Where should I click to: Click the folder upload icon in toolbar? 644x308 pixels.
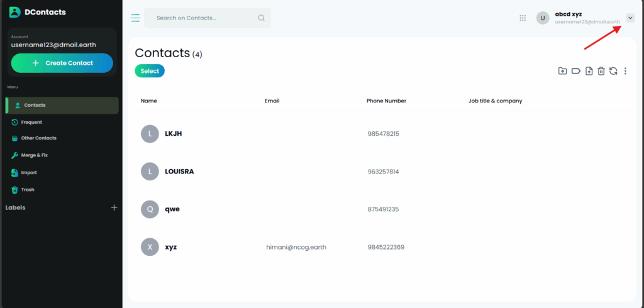(x=563, y=72)
